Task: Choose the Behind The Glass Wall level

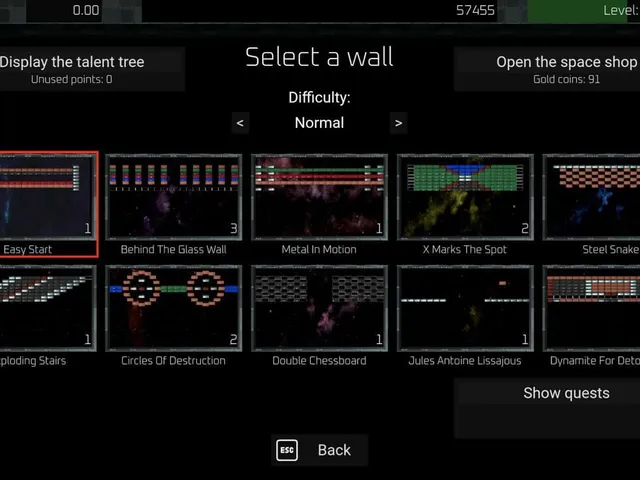Action: (173, 197)
